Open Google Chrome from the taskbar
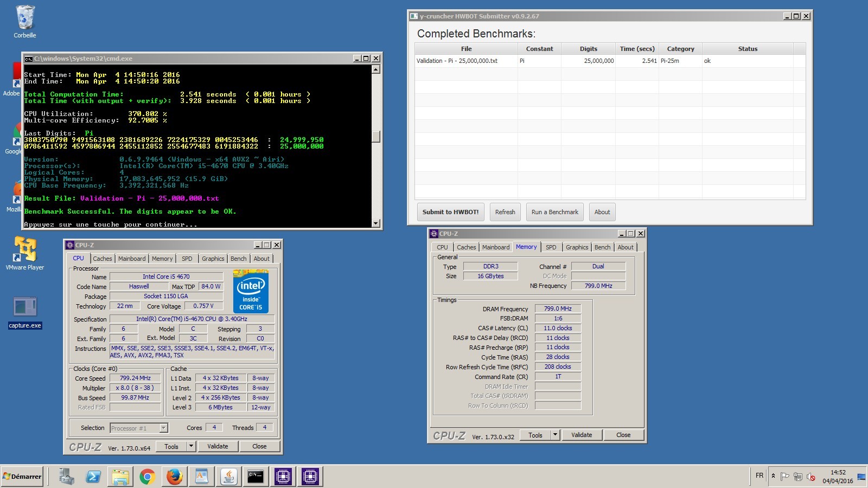The height and width of the screenshot is (488, 868). tap(147, 477)
